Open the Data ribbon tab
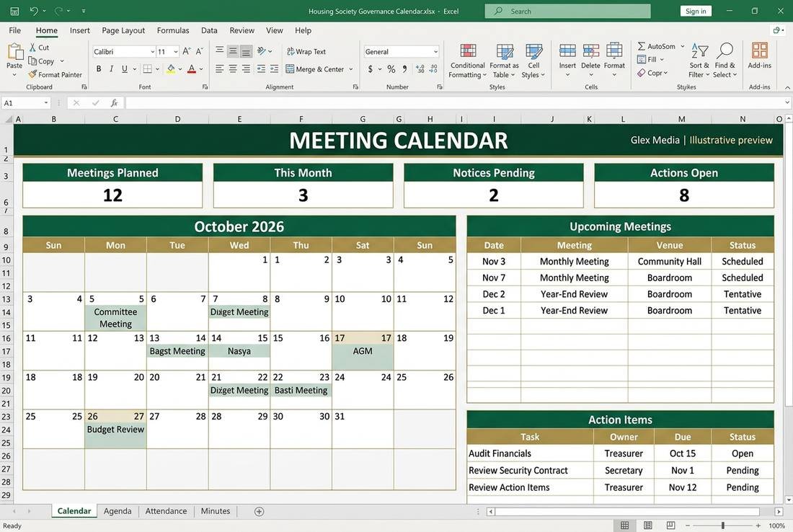 (x=209, y=30)
